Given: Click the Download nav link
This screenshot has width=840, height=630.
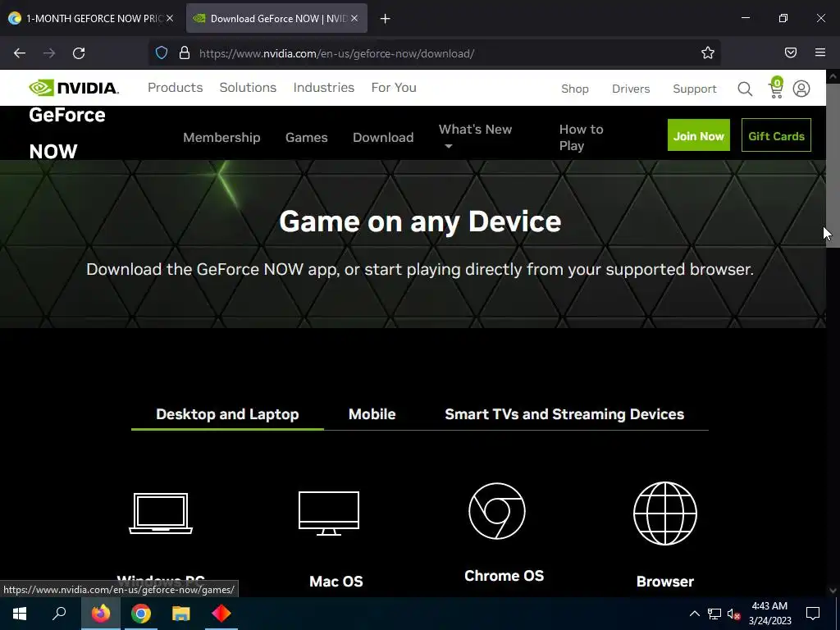Looking at the screenshot, I should [x=383, y=137].
